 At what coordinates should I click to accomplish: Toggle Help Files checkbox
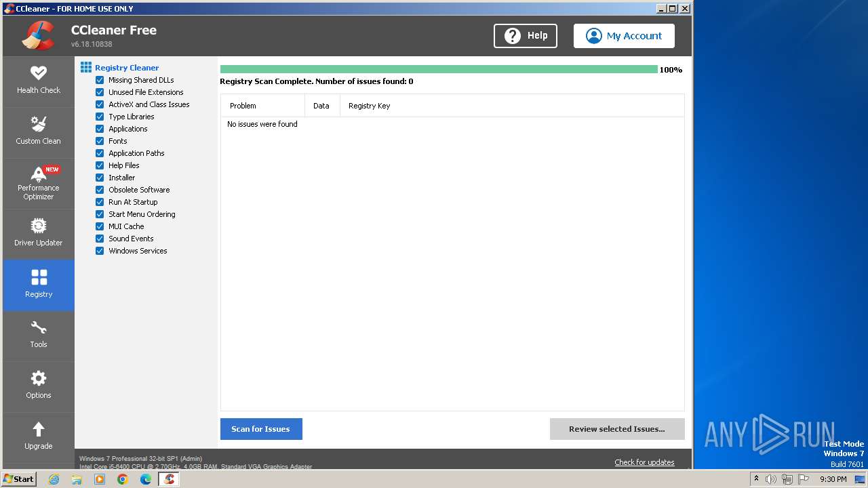tap(100, 165)
